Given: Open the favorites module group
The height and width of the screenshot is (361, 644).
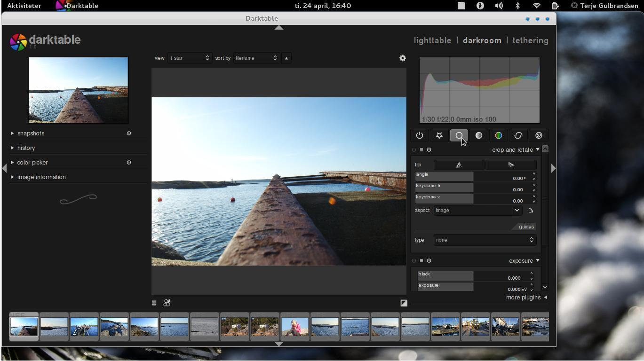Looking at the screenshot, I should point(439,135).
